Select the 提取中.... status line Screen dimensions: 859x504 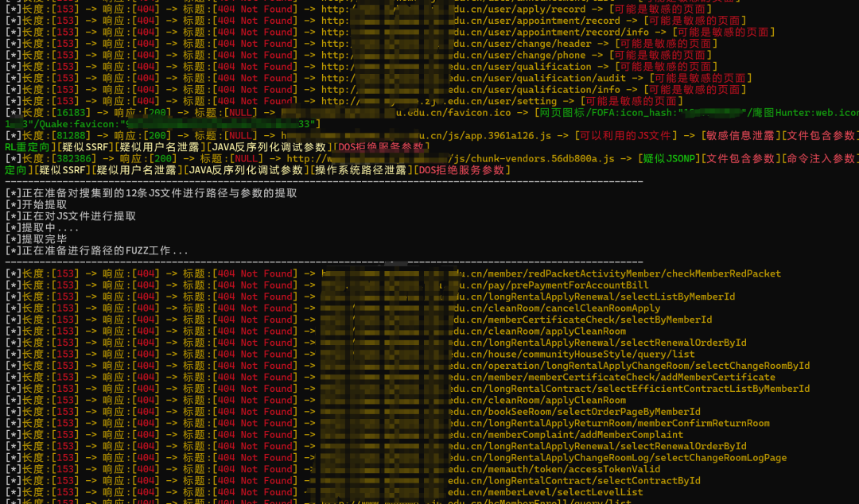click(x=41, y=227)
